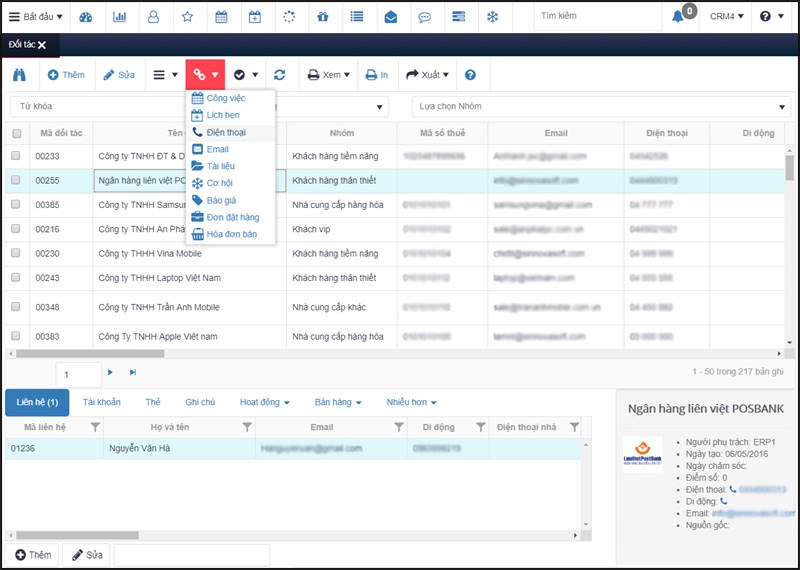Select Hóa đơn bán from the link menu
This screenshot has height=570, width=800.
tap(231, 234)
